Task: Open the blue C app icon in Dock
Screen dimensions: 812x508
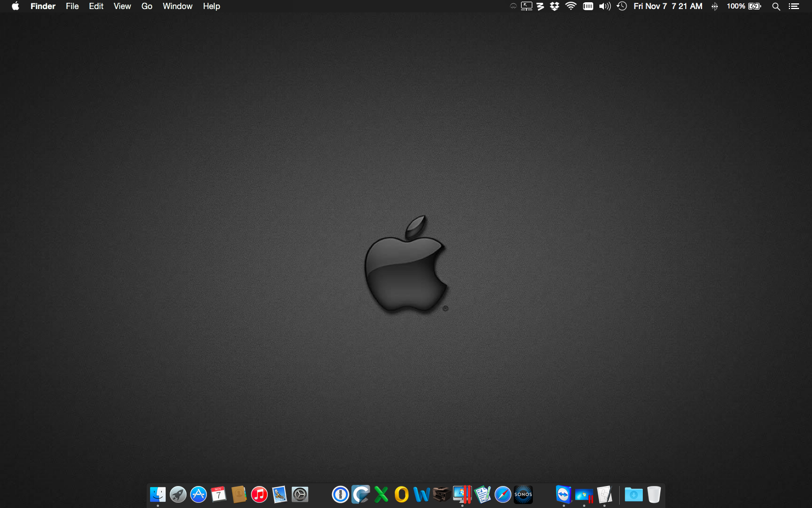Action: 361,494
